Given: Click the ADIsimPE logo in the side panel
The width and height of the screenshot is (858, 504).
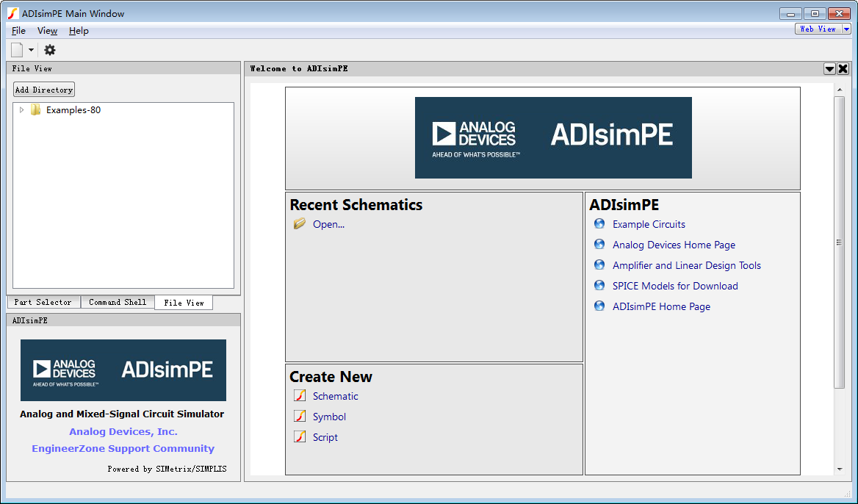Looking at the screenshot, I should [123, 370].
